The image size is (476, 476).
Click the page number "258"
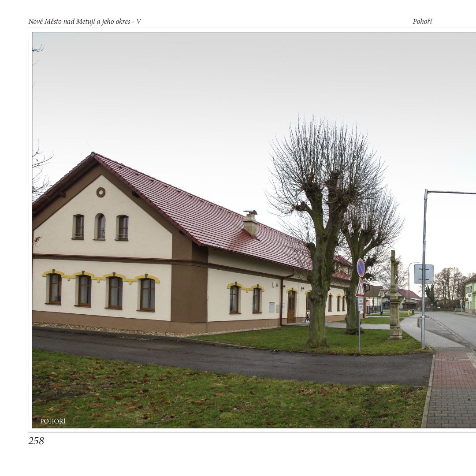[x=36, y=441]
